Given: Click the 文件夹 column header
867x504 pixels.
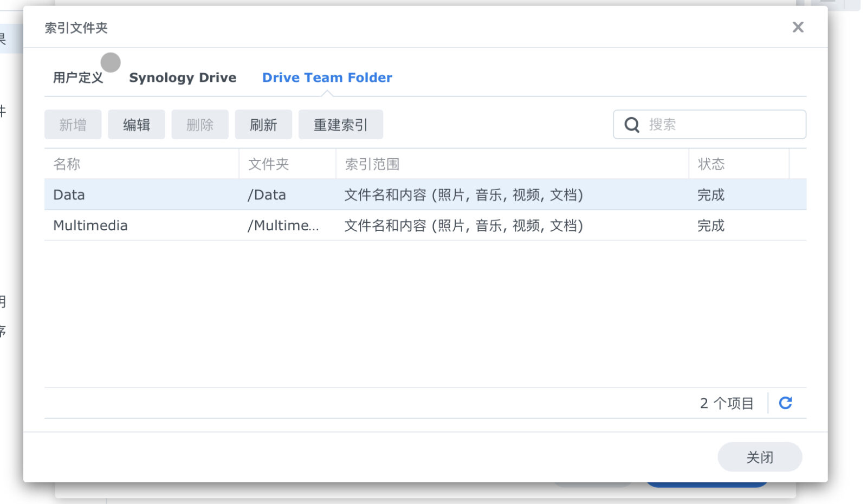Looking at the screenshot, I should pyautogui.click(x=269, y=164).
